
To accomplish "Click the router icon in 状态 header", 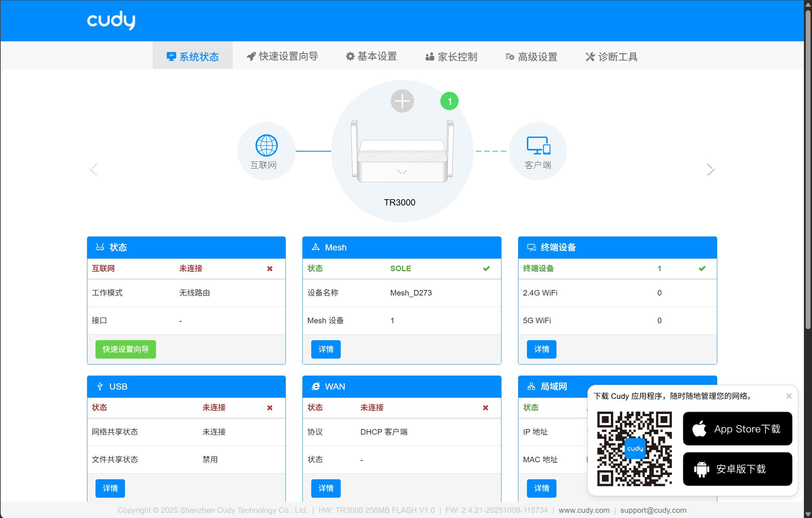I will point(100,247).
